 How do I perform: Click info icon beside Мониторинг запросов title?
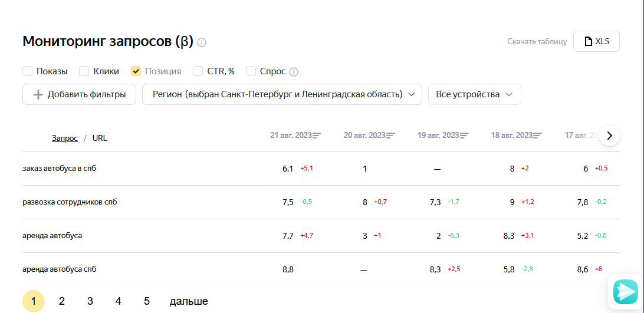click(x=202, y=42)
